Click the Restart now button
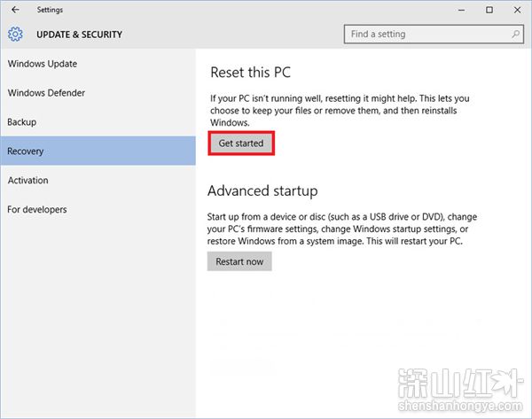The image size is (532, 419). tap(239, 261)
